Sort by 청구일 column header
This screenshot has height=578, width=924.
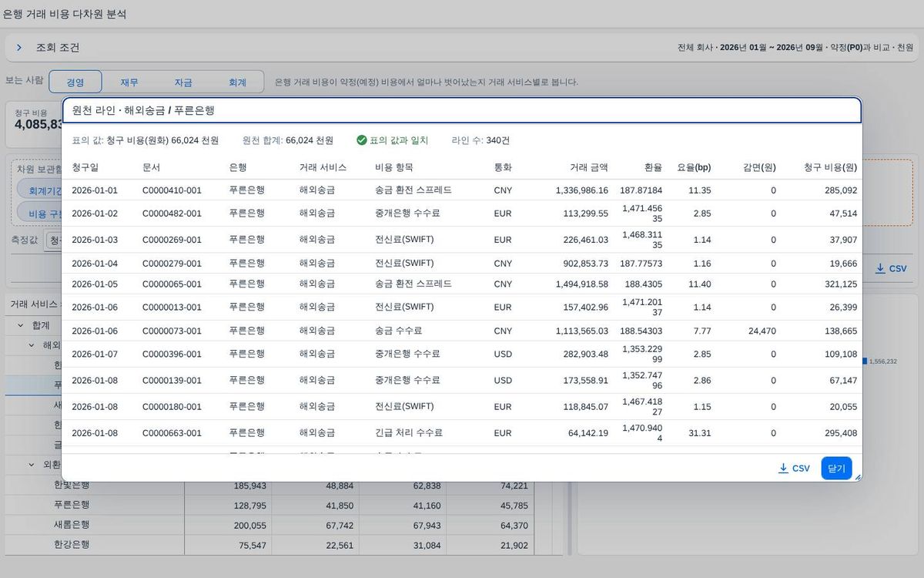click(85, 167)
